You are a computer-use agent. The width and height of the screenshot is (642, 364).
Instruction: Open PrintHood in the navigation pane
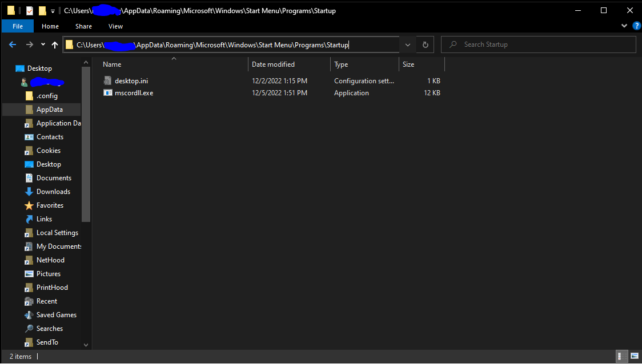click(52, 288)
